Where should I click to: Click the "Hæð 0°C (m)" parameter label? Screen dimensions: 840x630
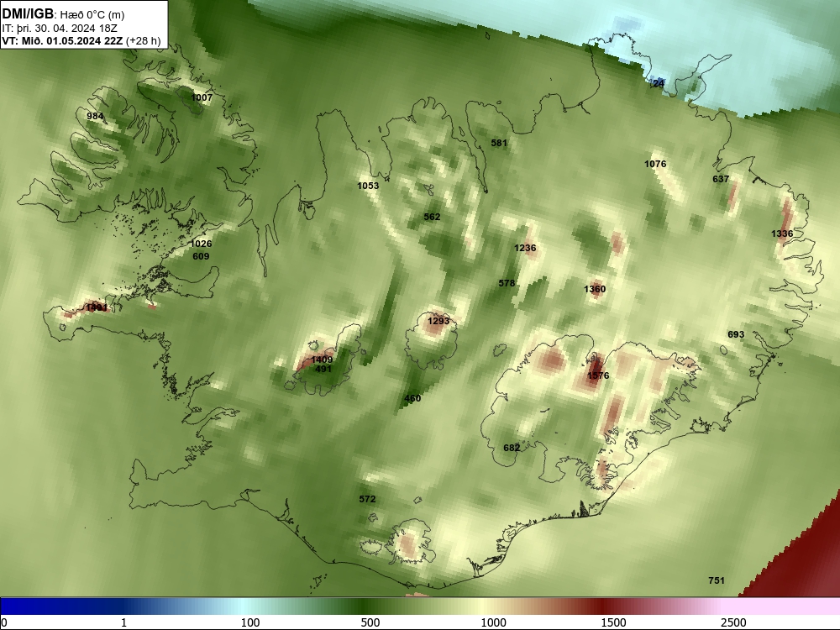click(92, 15)
